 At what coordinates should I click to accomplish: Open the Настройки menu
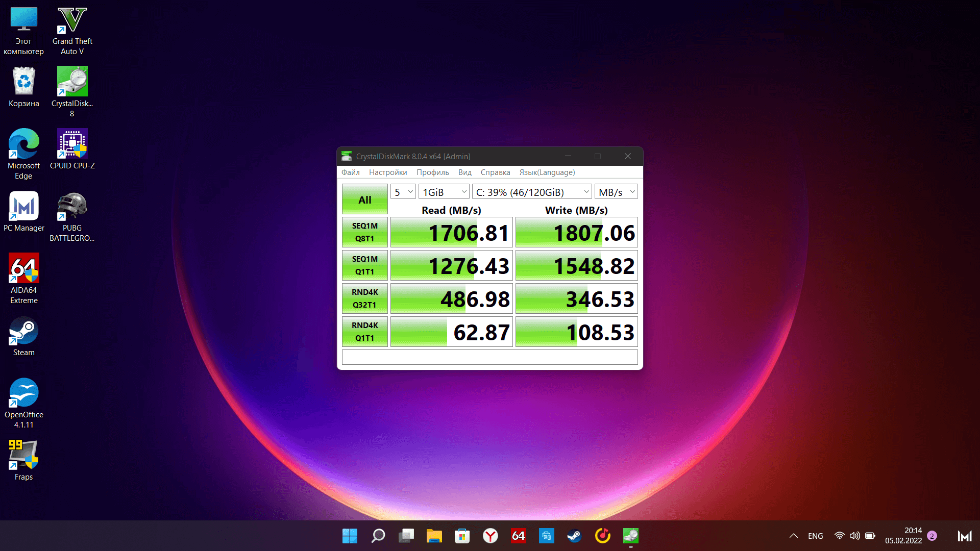tap(388, 172)
